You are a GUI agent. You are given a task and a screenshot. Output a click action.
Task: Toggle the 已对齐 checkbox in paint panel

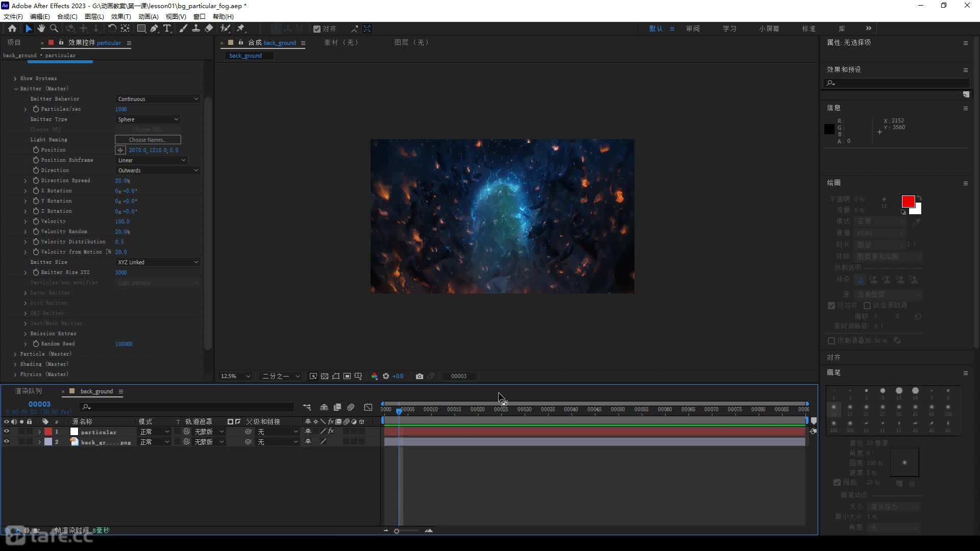[831, 306]
